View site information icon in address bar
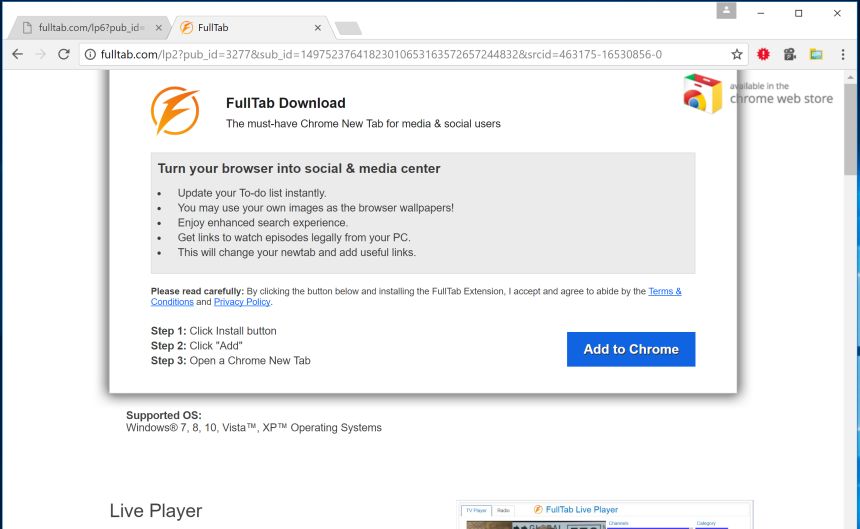 point(90,54)
